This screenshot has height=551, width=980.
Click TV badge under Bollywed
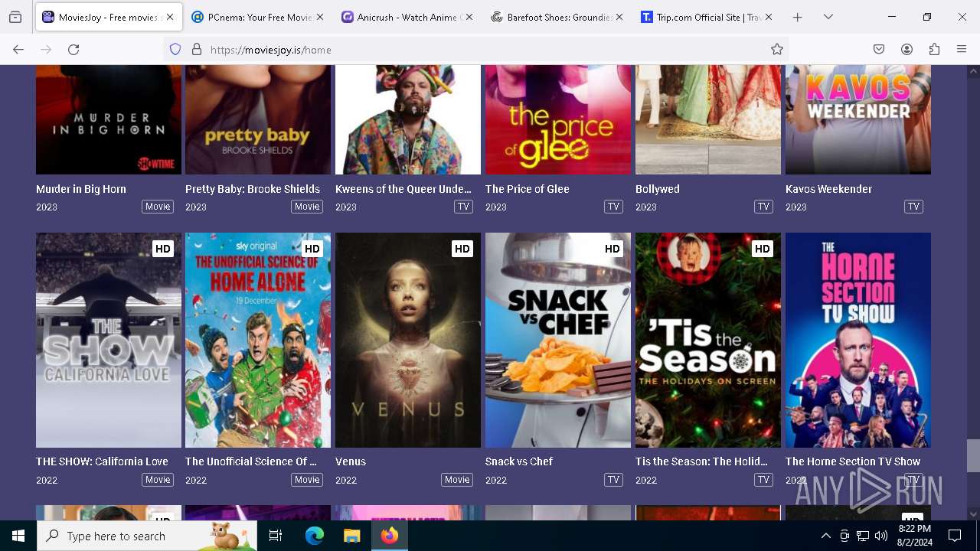(763, 207)
